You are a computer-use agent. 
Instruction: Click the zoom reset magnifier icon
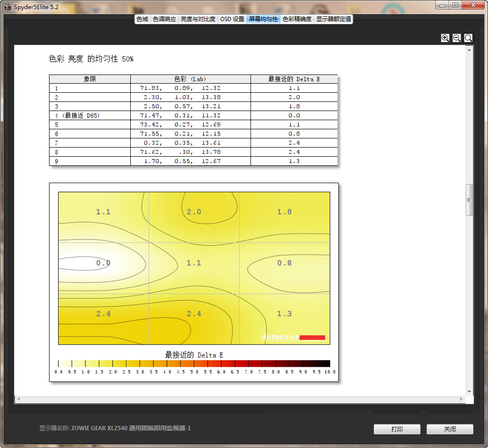point(468,38)
